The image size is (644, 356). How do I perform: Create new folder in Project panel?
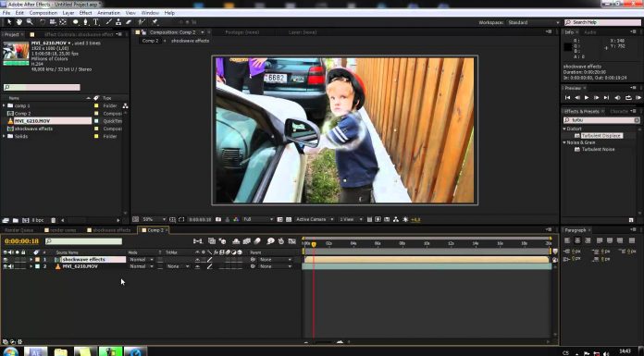15,220
